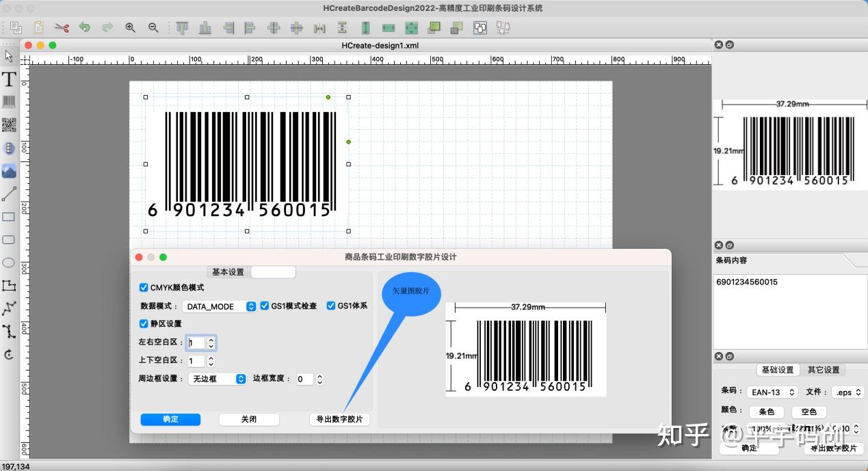Select the straight line drawing tool
Image resolution: width=868 pixels, height=471 pixels.
tap(9, 194)
